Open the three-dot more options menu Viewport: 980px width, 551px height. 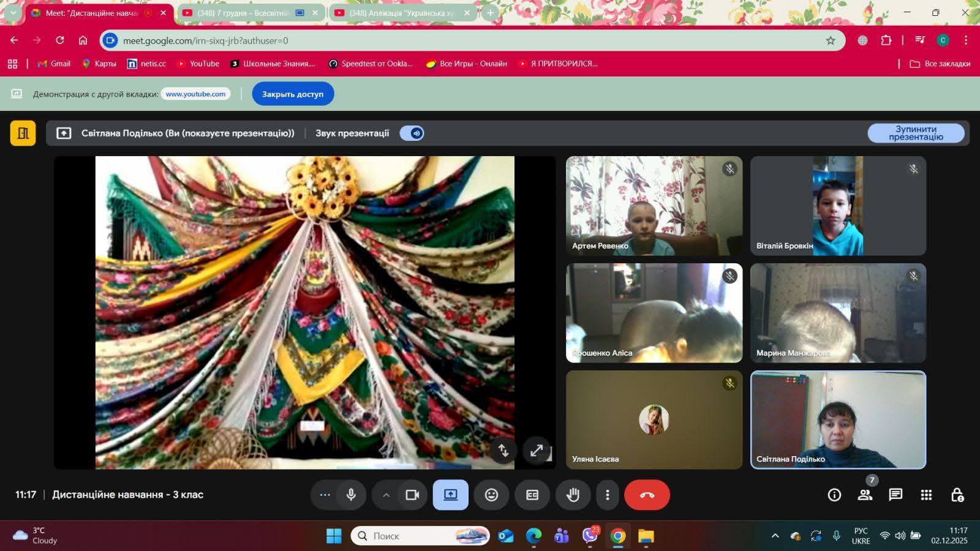coord(607,495)
